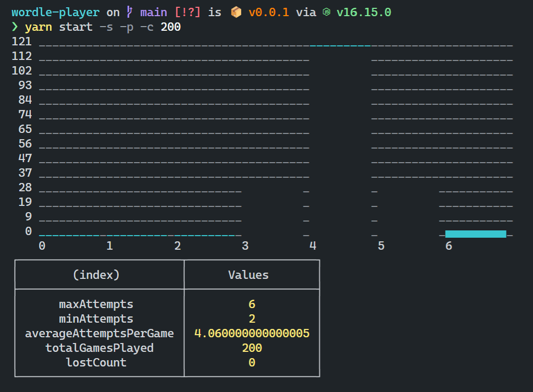Click the y-axis label 112
The height and width of the screenshot is (392, 533).
click(22, 56)
